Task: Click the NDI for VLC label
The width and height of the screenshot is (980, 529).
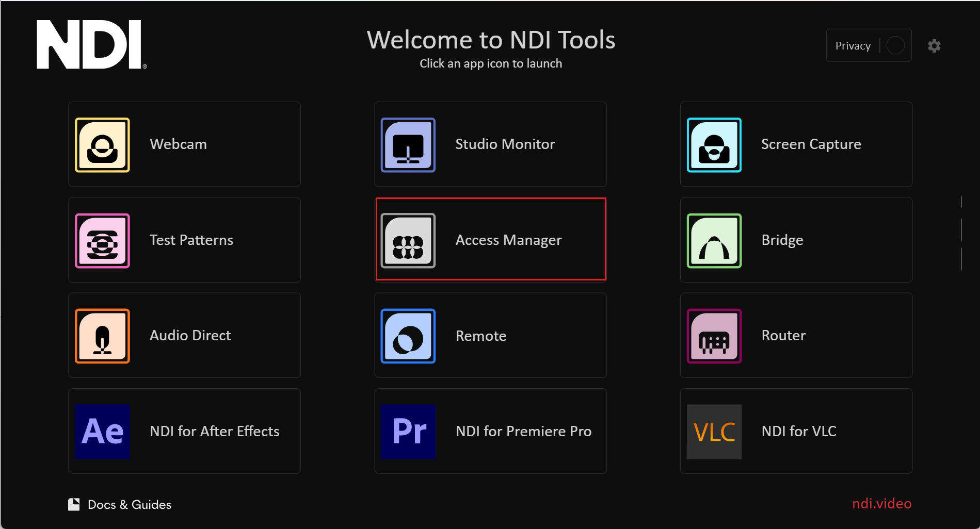Action: (x=798, y=431)
